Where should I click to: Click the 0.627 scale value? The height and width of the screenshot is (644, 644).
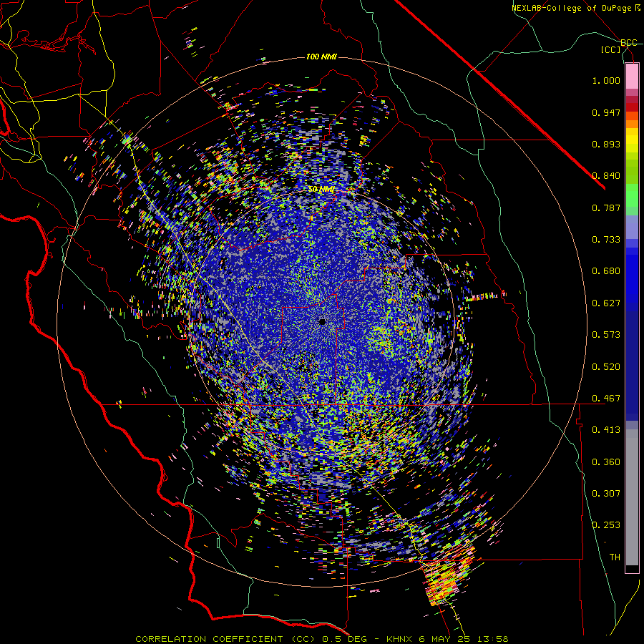(x=606, y=303)
